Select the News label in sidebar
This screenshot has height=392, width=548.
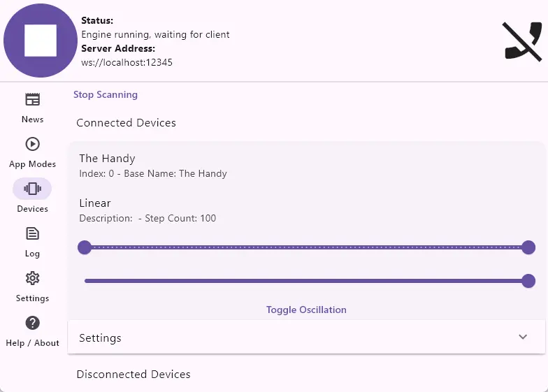click(x=32, y=119)
